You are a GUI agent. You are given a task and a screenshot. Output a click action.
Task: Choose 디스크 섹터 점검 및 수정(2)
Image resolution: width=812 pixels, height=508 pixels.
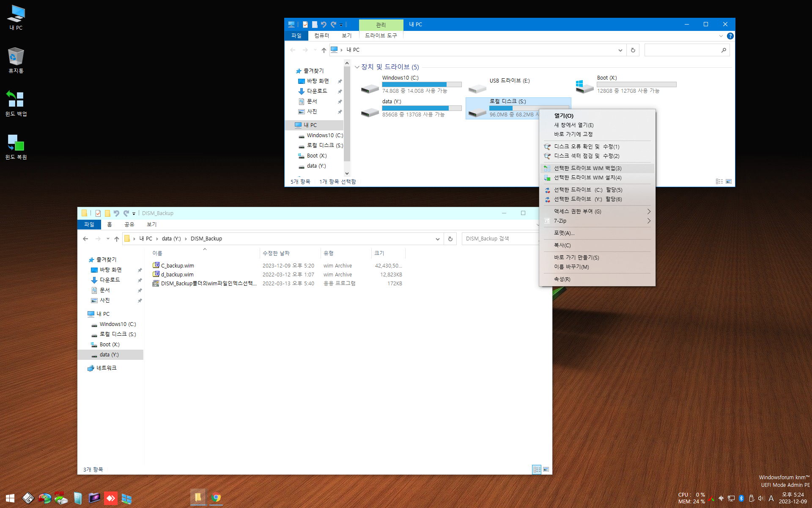tap(597, 156)
